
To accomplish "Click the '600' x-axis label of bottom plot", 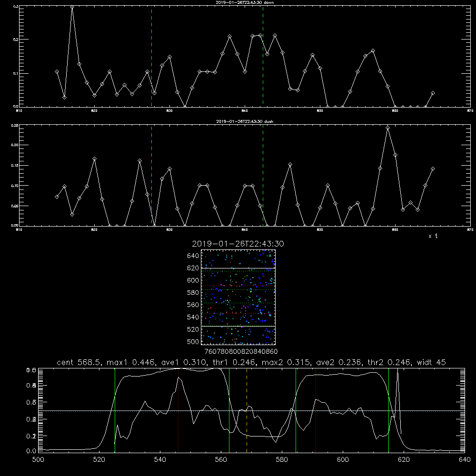I will (x=343, y=460).
